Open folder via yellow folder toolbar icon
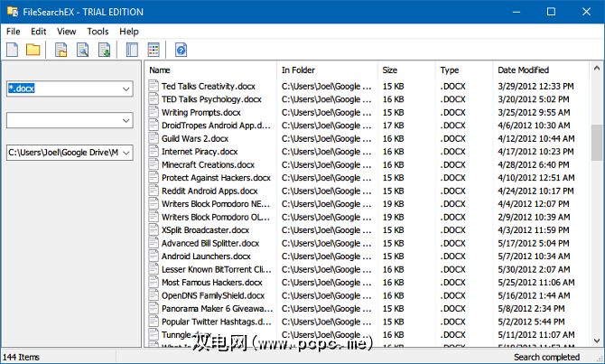The image size is (605, 364). click(x=33, y=50)
